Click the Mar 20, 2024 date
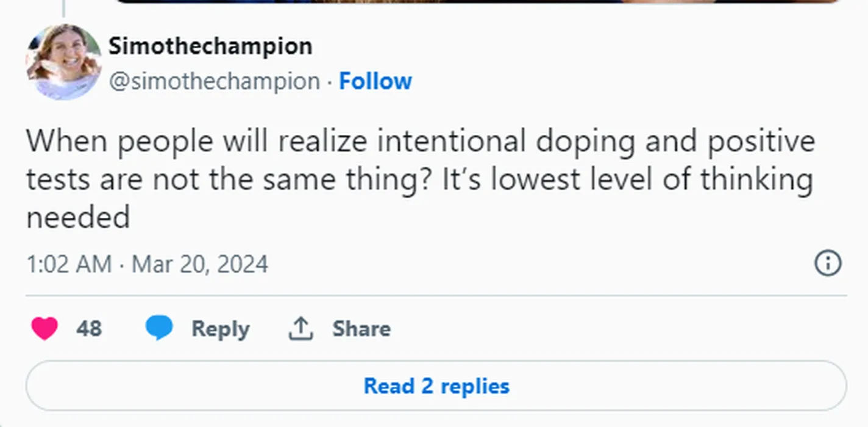This screenshot has width=868, height=427. click(200, 265)
